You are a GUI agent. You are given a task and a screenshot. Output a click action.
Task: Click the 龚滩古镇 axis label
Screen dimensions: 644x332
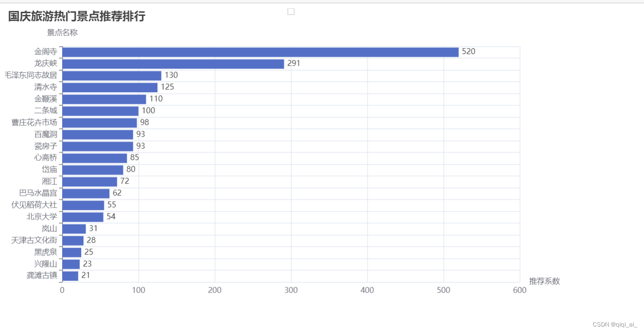tap(42, 276)
